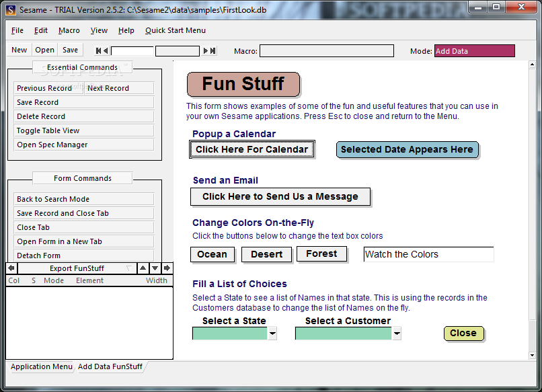Viewport: 542px width, 392px height.
Task: Click form scrollbar up arrow
Action: 532,65
